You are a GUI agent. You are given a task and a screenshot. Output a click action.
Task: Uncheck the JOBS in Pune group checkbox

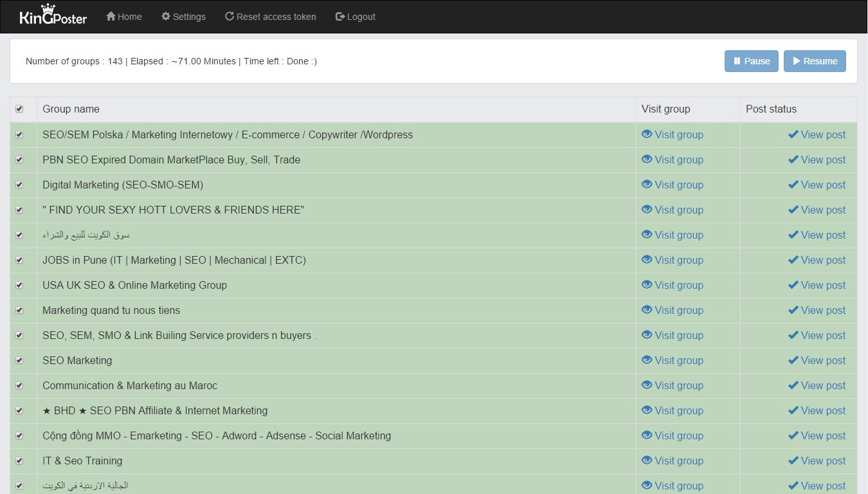tap(19, 261)
